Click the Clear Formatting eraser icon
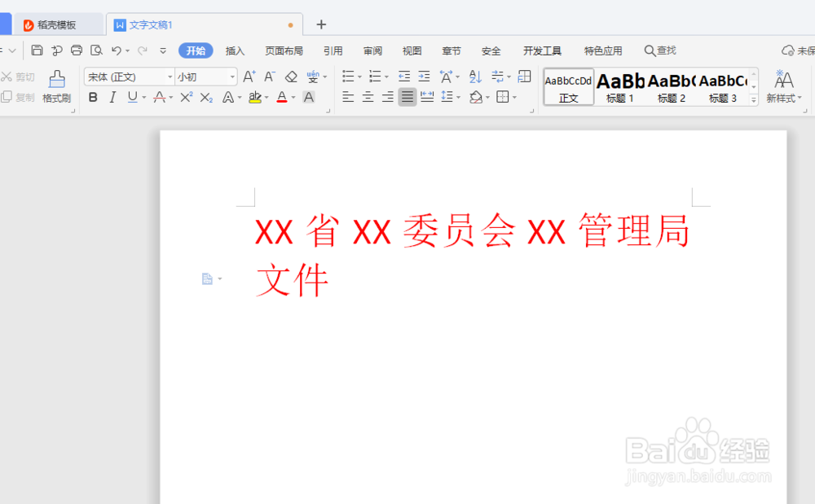Viewport: 815px width, 504px height. pyautogui.click(x=292, y=78)
